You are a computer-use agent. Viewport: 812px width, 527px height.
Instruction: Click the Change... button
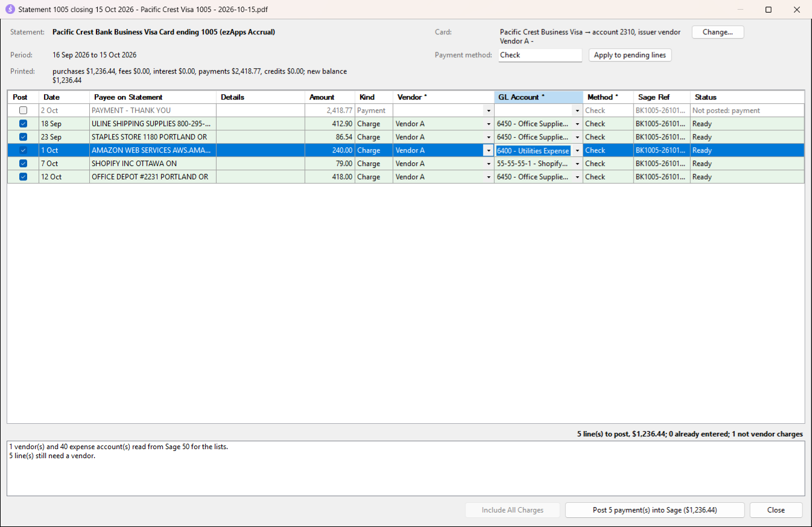click(718, 32)
